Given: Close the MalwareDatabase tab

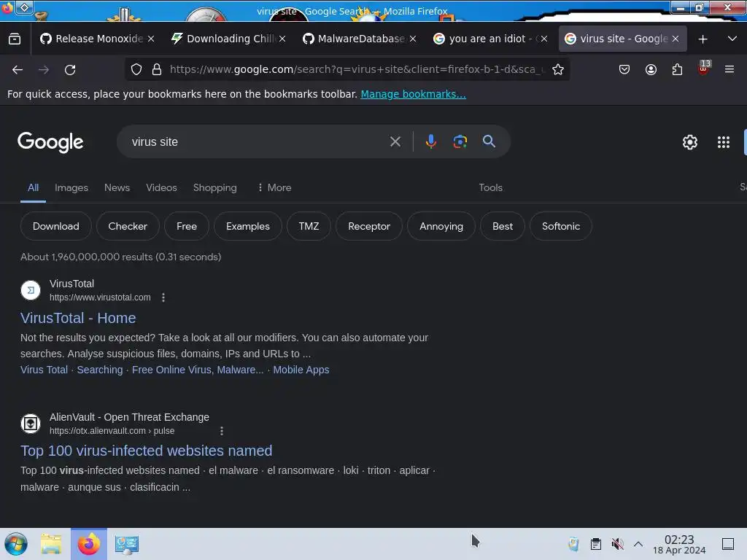Looking at the screenshot, I should [413, 39].
